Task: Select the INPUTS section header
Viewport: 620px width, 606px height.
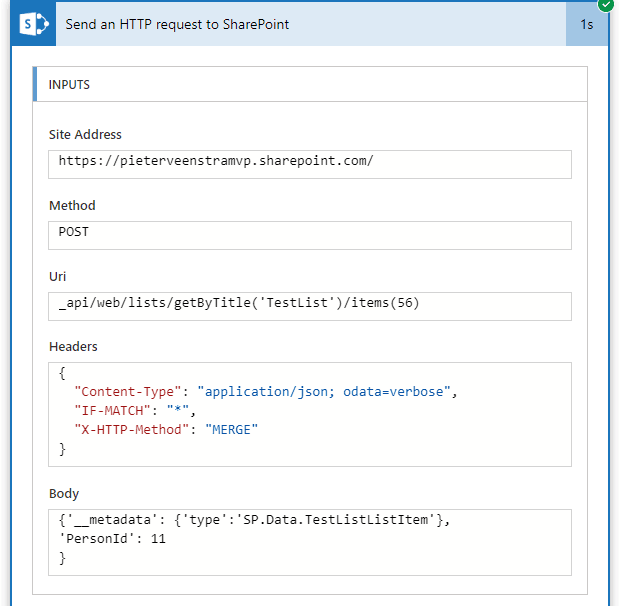Action: click(310, 84)
